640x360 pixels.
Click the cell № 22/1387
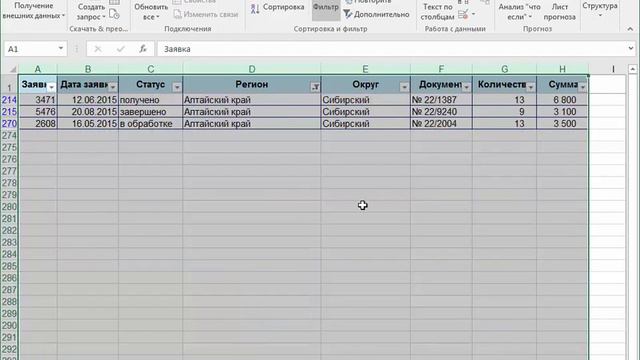click(x=441, y=100)
